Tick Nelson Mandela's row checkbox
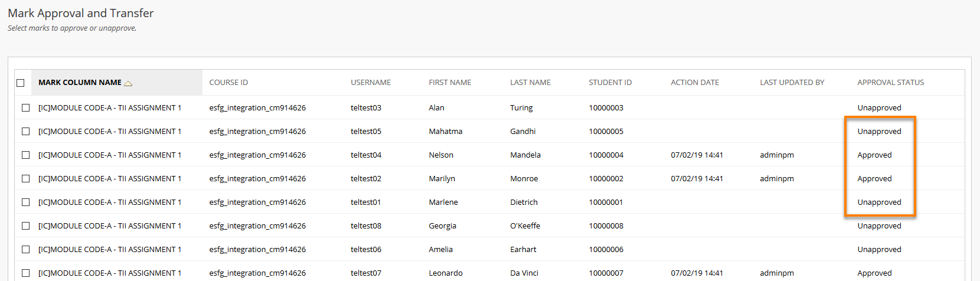 pos(25,155)
